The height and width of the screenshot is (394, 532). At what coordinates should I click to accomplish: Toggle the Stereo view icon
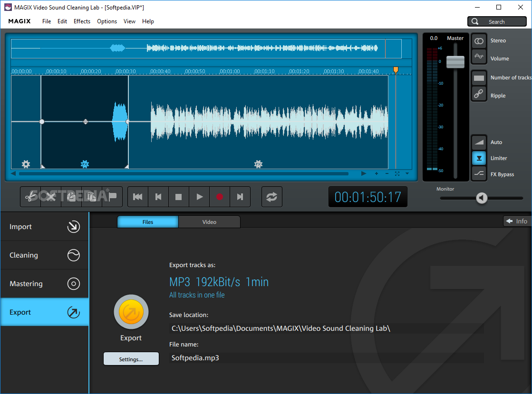(479, 41)
